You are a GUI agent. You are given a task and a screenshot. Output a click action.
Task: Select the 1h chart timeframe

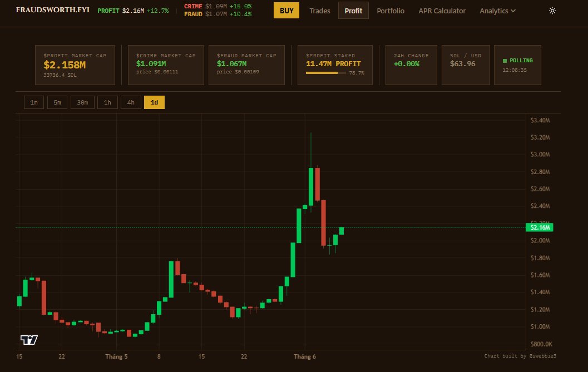[x=107, y=102]
